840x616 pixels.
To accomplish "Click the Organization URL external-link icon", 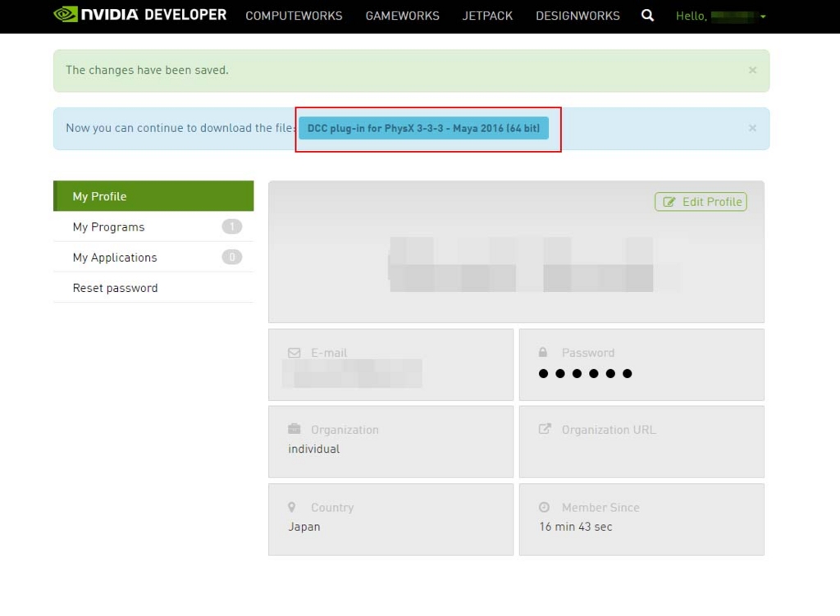I will pyautogui.click(x=545, y=428).
